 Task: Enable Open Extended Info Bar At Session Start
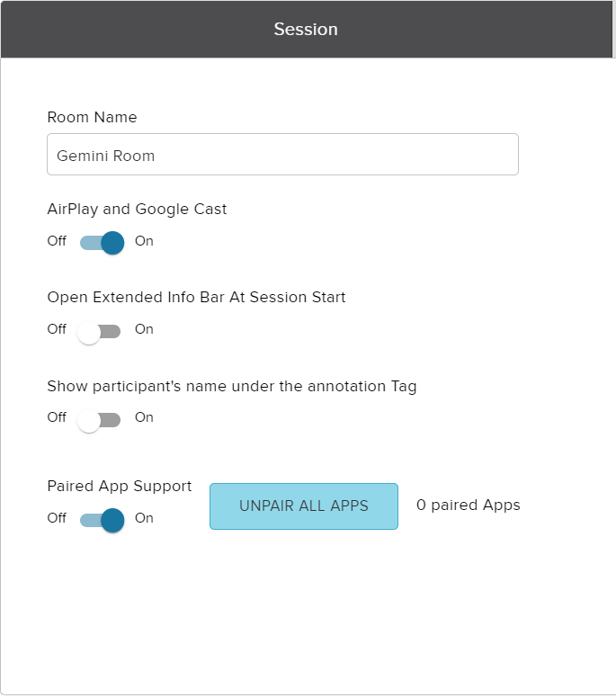tap(99, 331)
